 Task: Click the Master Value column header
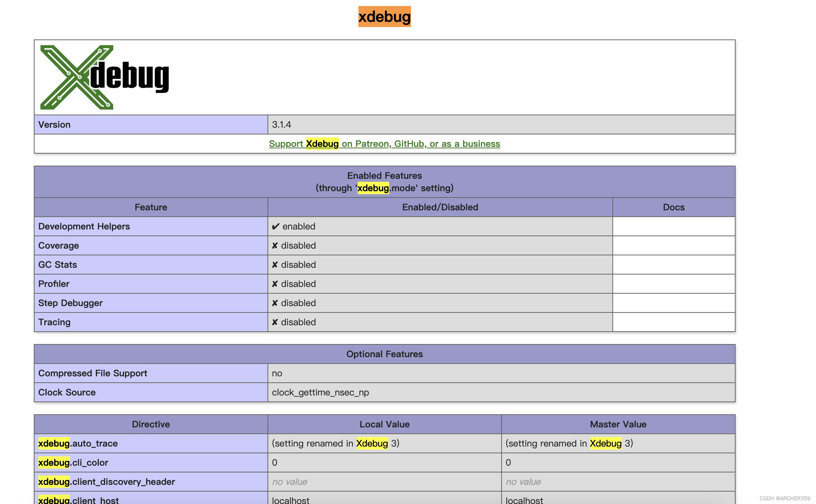click(x=618, y=424)
